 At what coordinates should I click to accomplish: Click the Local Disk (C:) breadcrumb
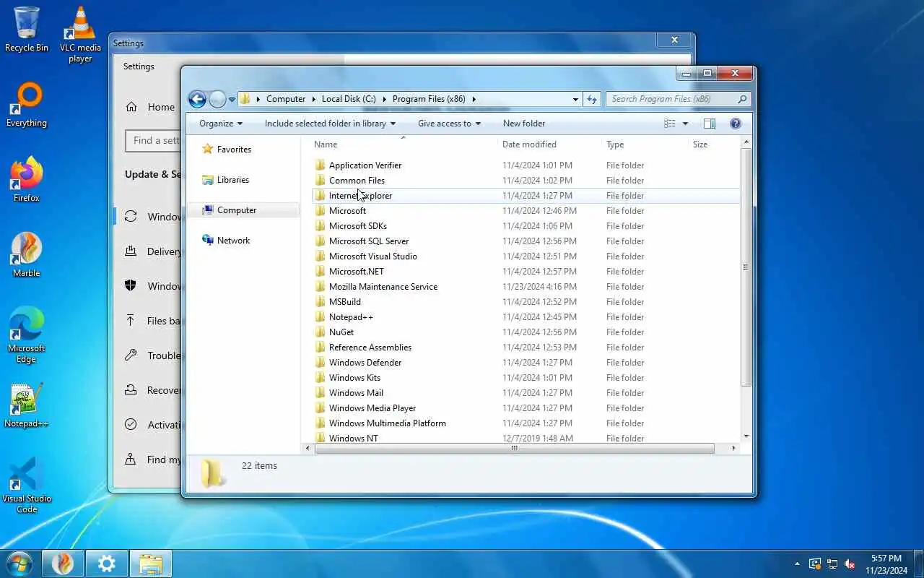point(349,99)
